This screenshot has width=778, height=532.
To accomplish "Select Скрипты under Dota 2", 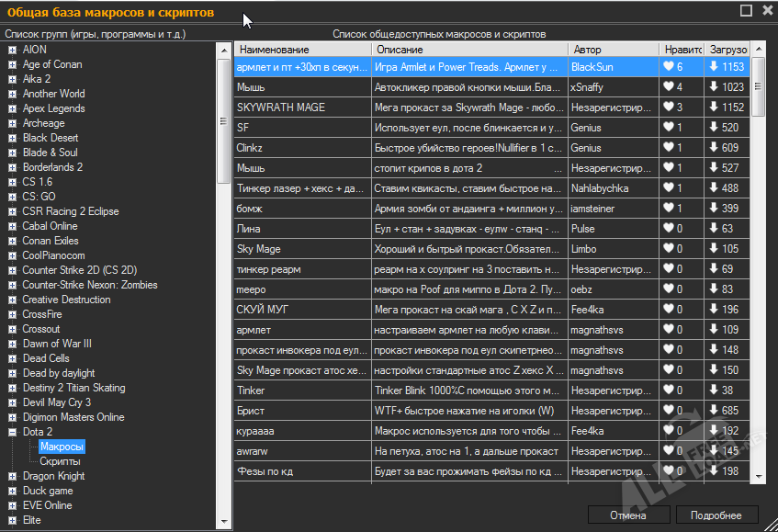I will point(60,461).
